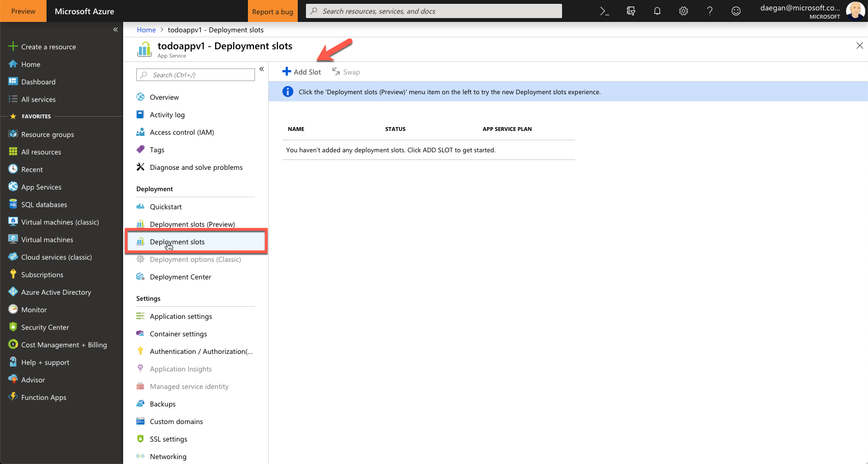Click the Microsoft Azure logo text
Viewport: 868px width, 464px height.
[84, 11]
